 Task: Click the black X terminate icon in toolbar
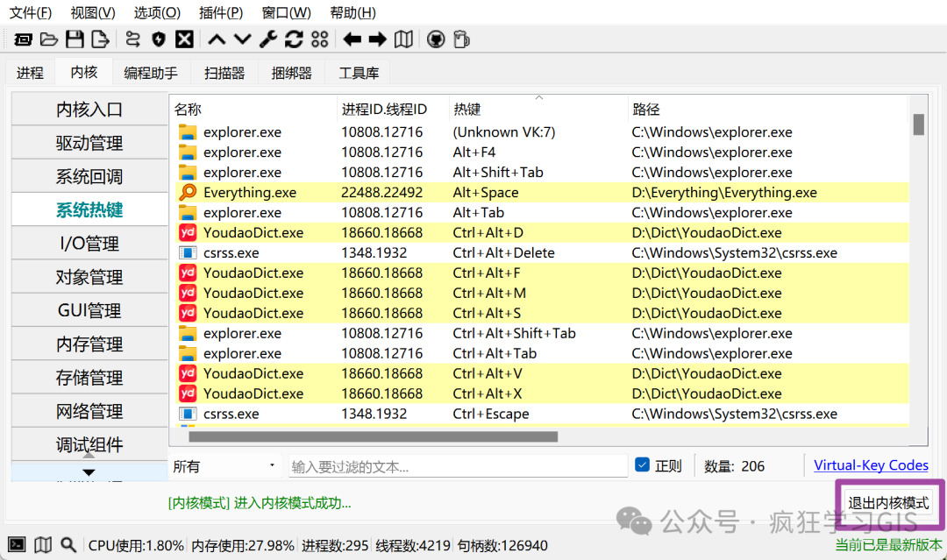[x=184, y=39]
